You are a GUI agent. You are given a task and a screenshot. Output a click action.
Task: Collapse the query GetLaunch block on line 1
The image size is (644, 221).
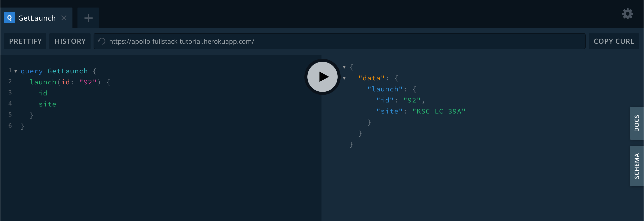16,71
